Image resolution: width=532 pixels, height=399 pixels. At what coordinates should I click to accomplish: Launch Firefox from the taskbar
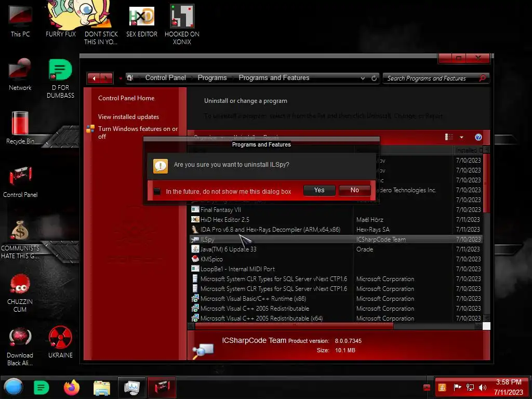[72, 388]
